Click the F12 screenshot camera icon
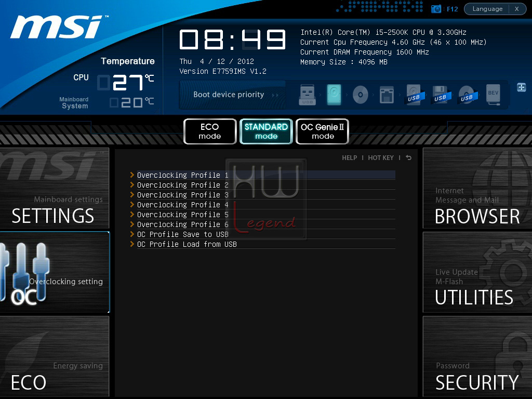Screen dimensions: 532x399 pyautogui.click(x=436, y=9)
